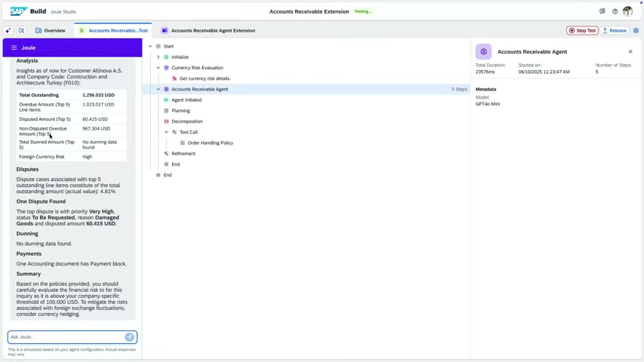Stop the running test
This screenshot has height=362, width=644.
(x=582, y=30)
